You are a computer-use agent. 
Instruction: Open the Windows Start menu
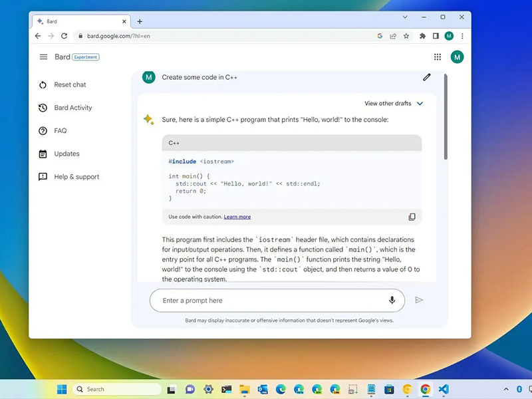coord(62,389)
